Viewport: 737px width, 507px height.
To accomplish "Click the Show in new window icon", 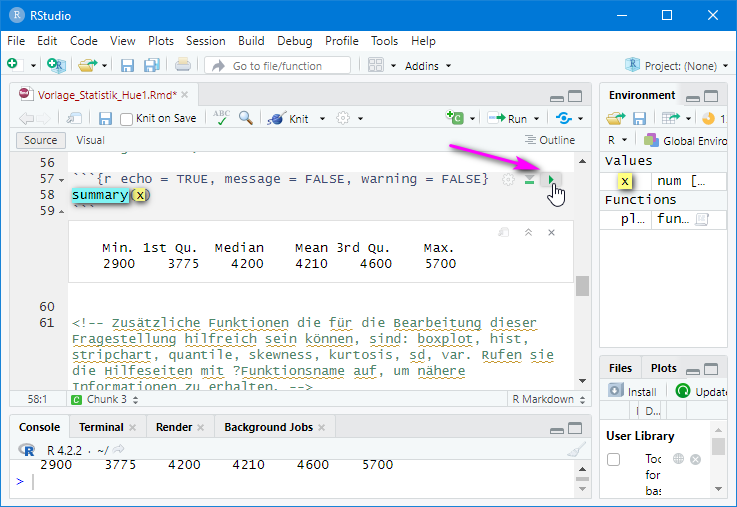I will click(74, 118).
